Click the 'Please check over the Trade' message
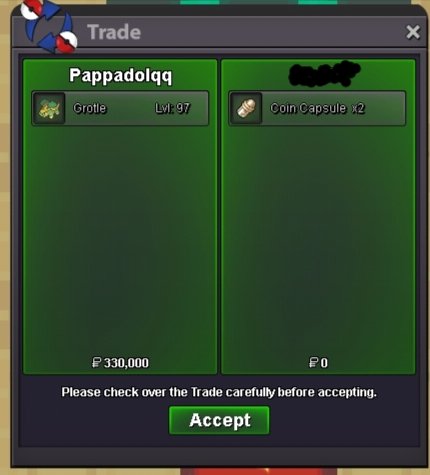 click(219, 392)
